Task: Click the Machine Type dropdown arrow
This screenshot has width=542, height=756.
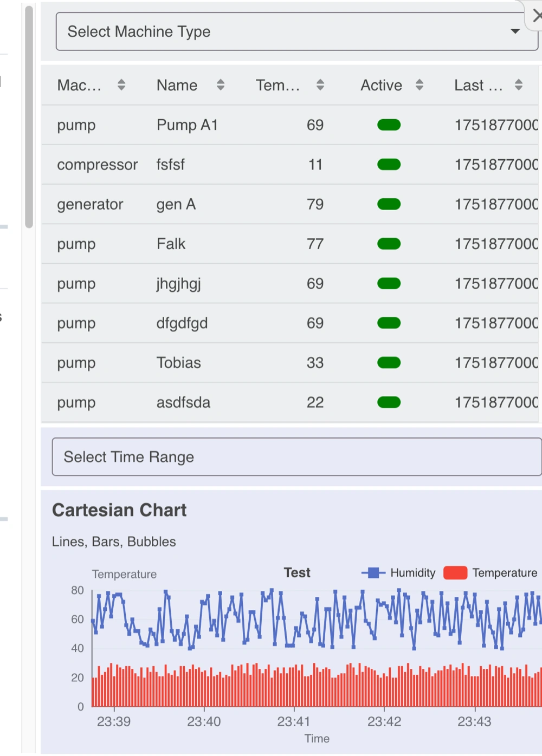Action: pos(515,31)
